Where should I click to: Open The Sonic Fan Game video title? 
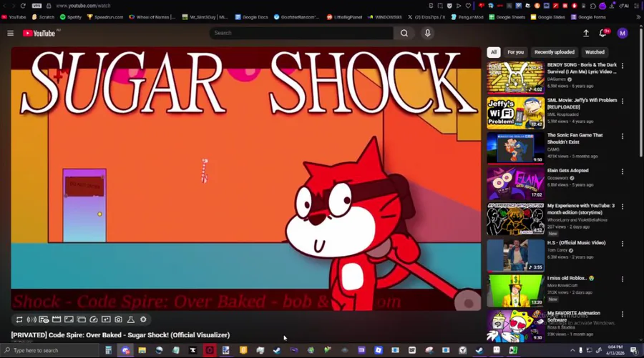pos(575,139)
